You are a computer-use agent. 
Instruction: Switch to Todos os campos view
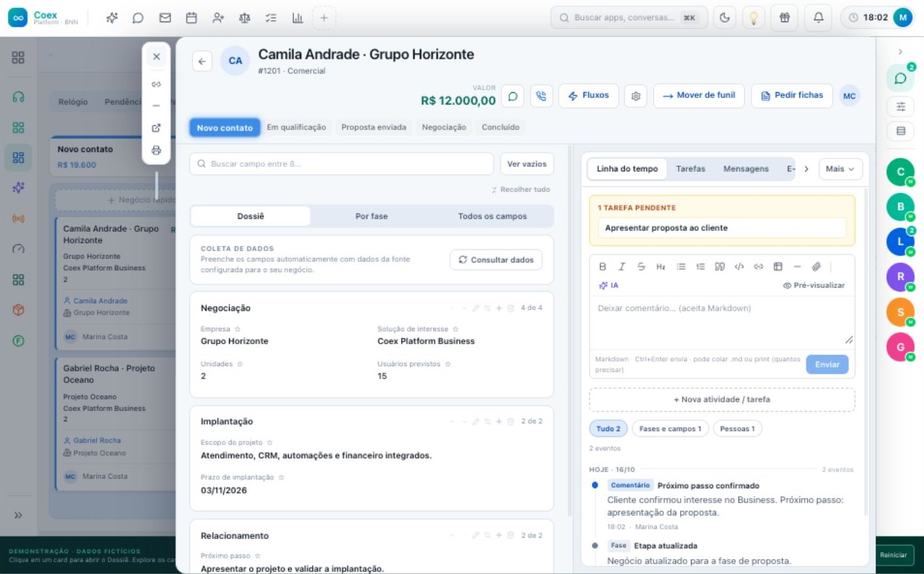[492, 216]
